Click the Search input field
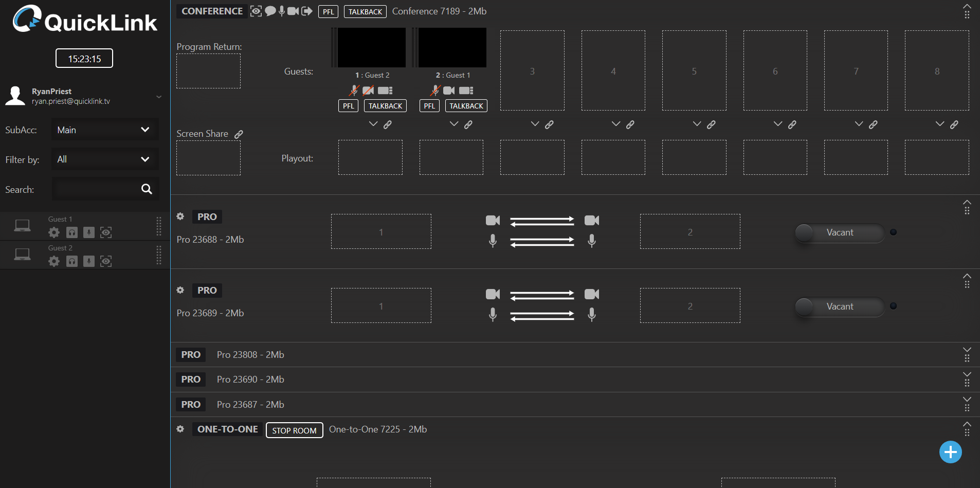 point(96,189)
